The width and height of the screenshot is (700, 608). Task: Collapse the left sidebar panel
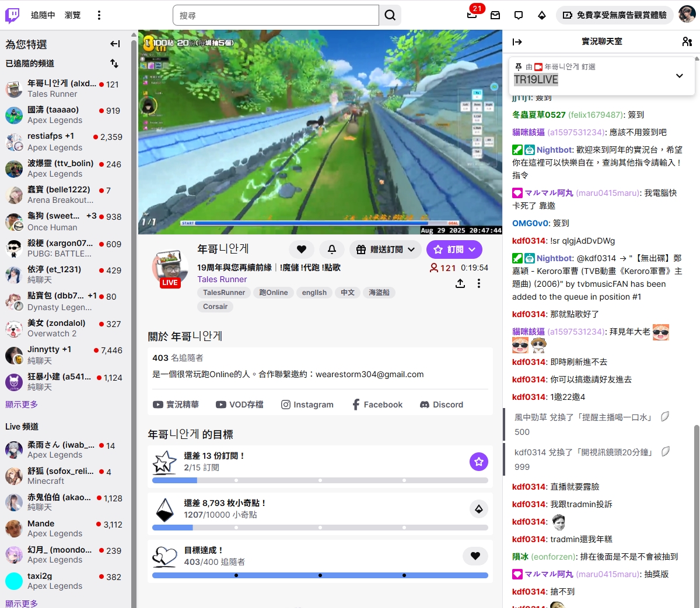115,44
